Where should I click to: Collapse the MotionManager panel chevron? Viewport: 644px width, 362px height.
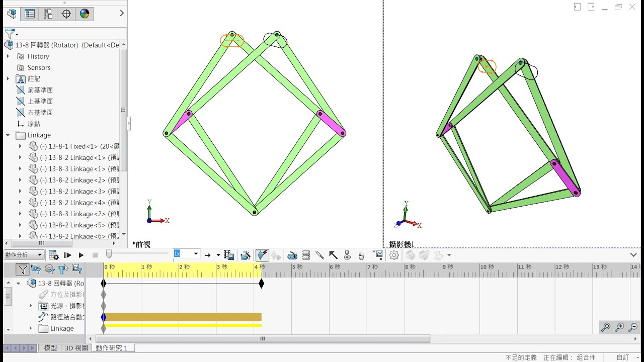pos(633,255)
